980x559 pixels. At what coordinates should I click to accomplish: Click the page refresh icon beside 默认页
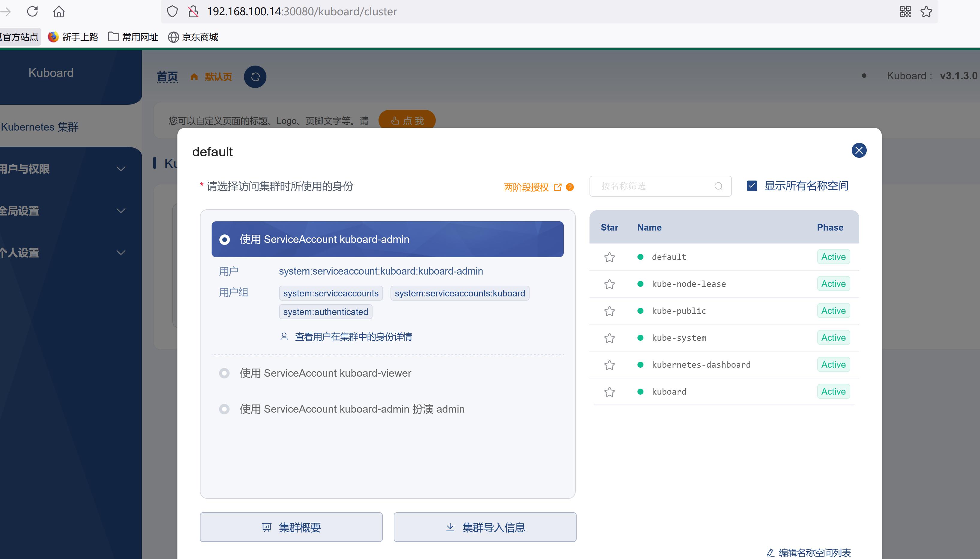coord(255,76)
